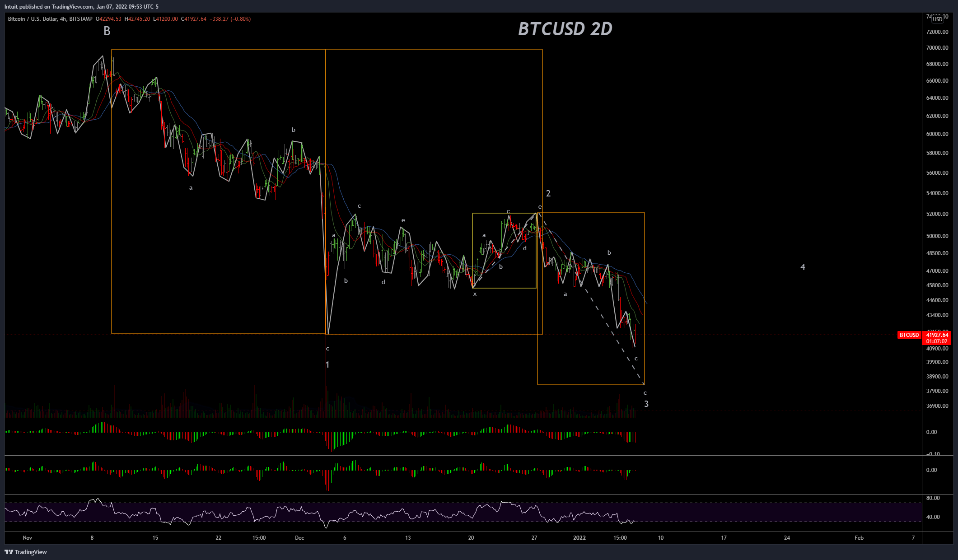958x560 pixels.
Task: Click the −0.10 label on first oscillator axis
Action: click(x=933, y=454)
